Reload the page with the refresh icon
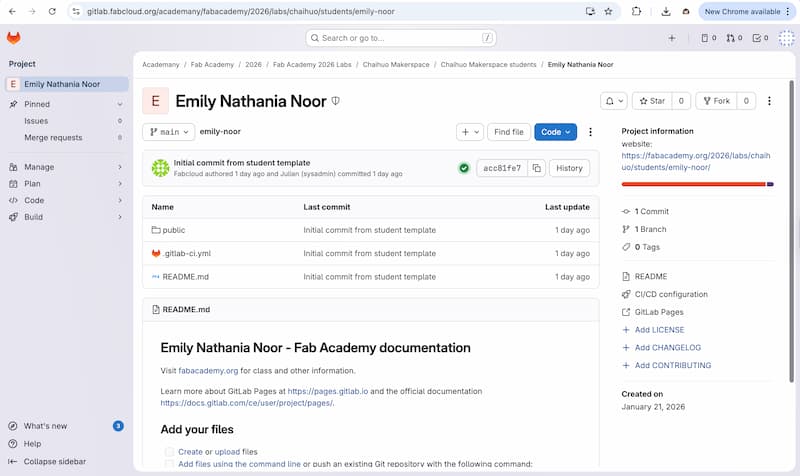The image size is (800, 476). 52,11
